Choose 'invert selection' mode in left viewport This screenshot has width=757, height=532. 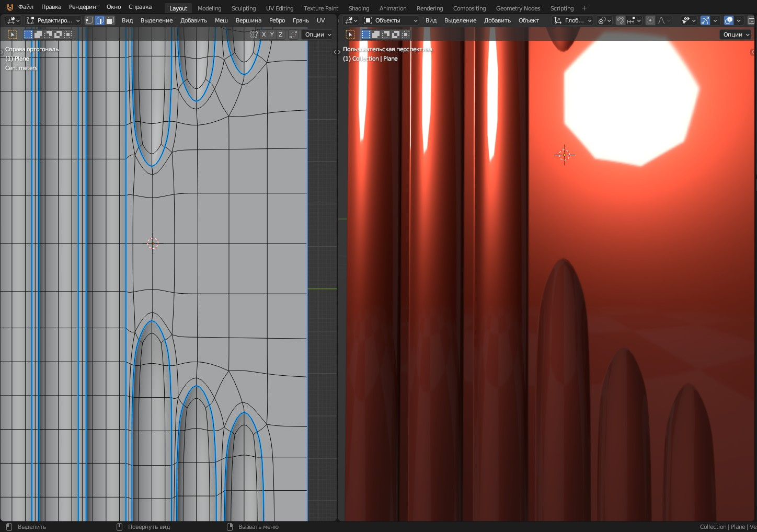58,34
